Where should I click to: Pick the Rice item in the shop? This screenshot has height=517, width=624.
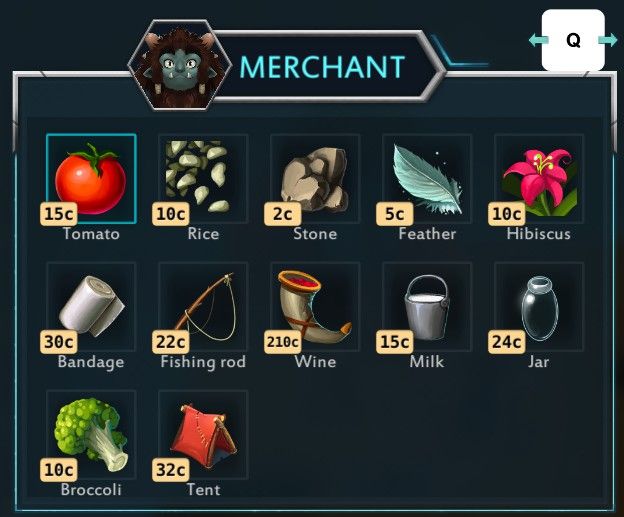203,179
